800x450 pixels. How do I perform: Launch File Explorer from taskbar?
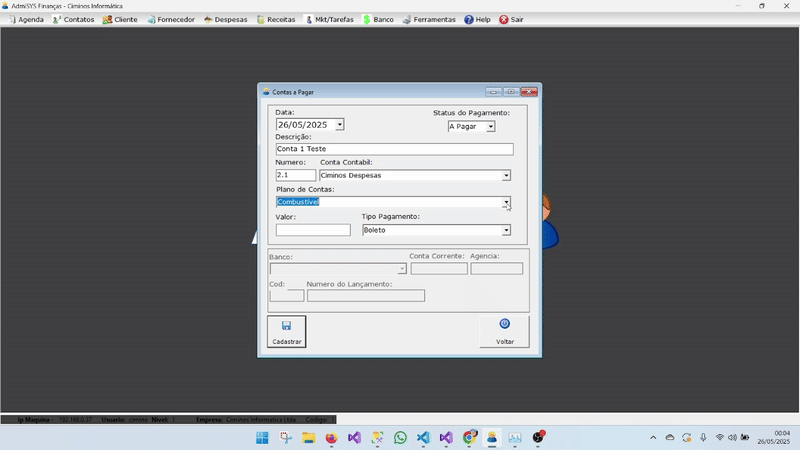309,438
